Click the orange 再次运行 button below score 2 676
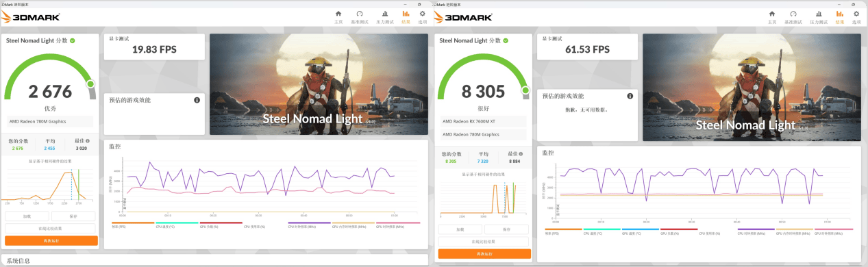This screenshot has width=868, height=267. [51, 240]
